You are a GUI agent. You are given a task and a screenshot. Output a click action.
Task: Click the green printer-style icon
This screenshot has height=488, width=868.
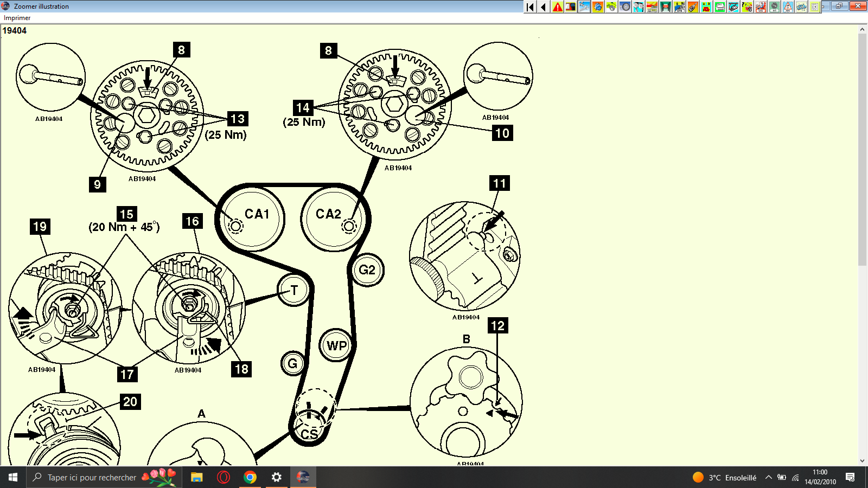tap(720, 7)
